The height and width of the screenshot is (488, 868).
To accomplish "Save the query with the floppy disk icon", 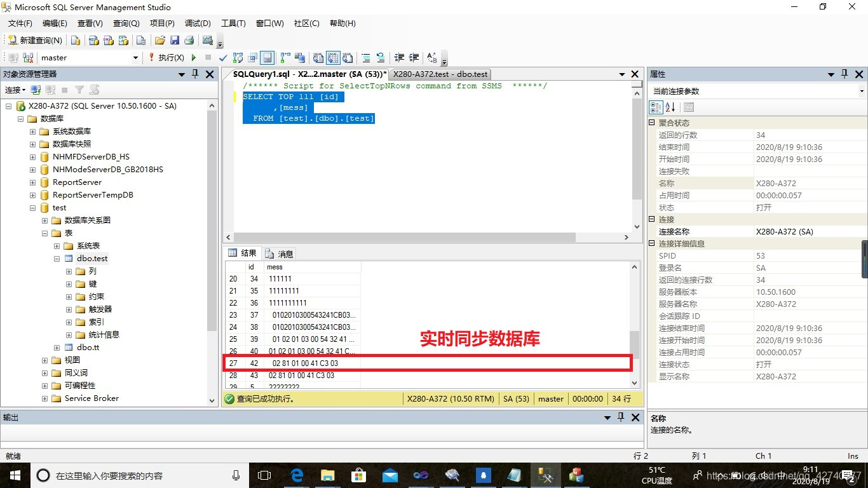I will coord(175,40).
